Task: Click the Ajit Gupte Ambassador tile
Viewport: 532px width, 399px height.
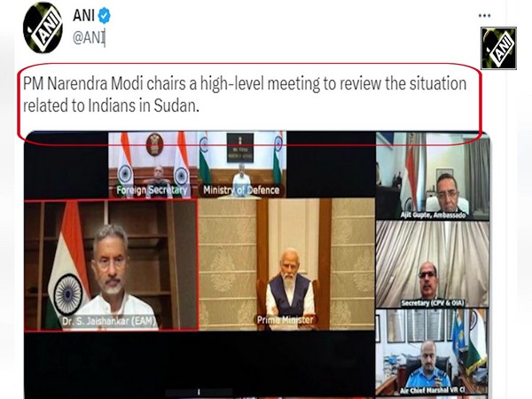Action: (x=433, y=176)
